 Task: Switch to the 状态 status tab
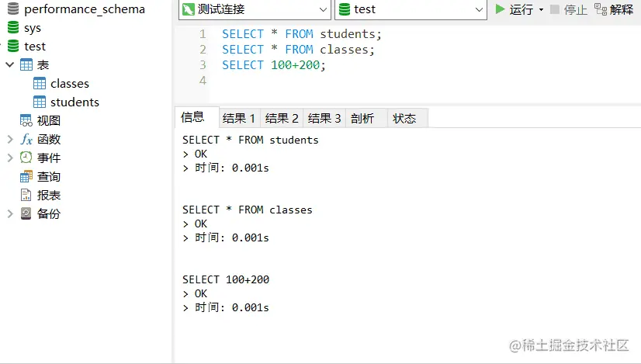click(x=408, y=118)
